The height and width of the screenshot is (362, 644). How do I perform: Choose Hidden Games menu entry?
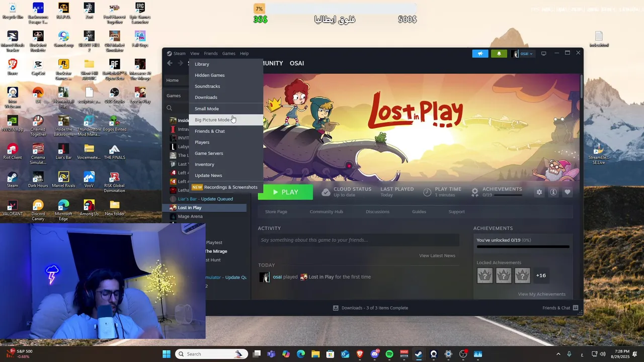coord(226,75)
